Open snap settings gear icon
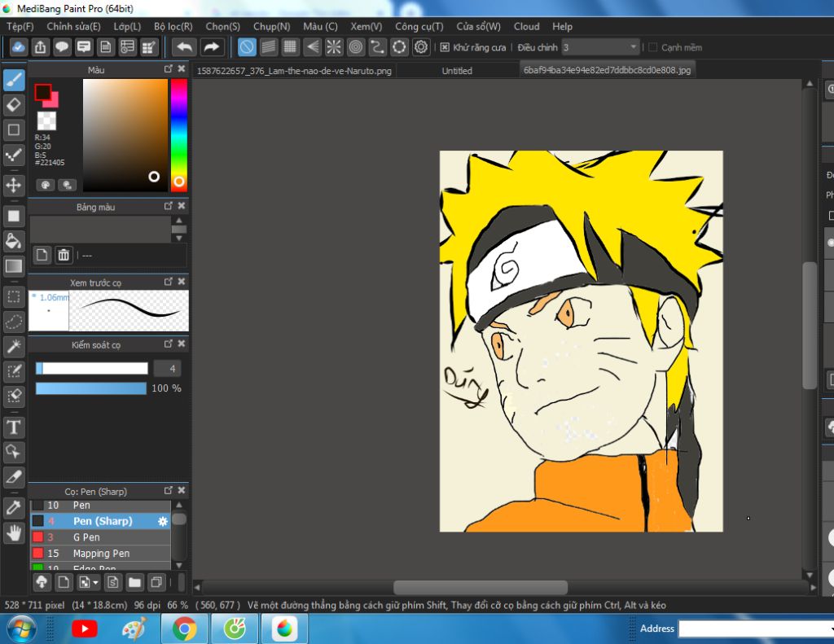The image size is (834, 644). (421, 47)
